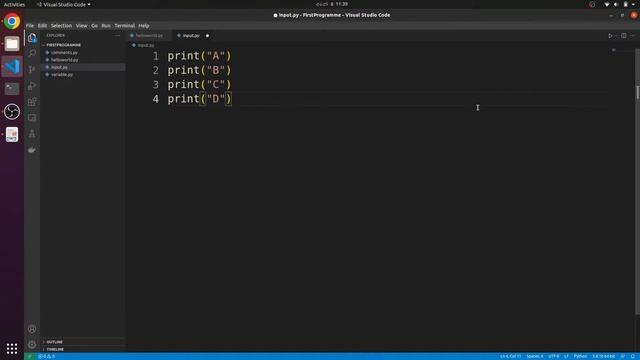This screenshot has height=360, width=640.
Task: Click unsaved dot on input.py tab
Action: coord(207,36)
